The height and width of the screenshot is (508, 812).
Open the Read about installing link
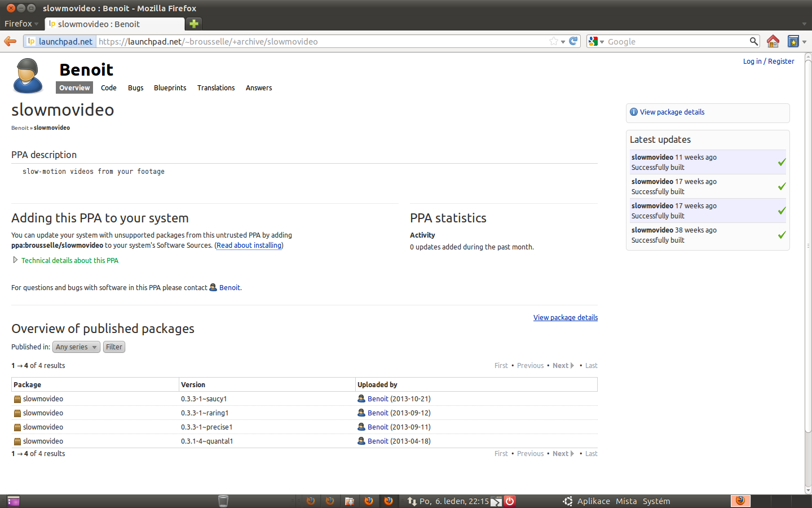[249, 245]
